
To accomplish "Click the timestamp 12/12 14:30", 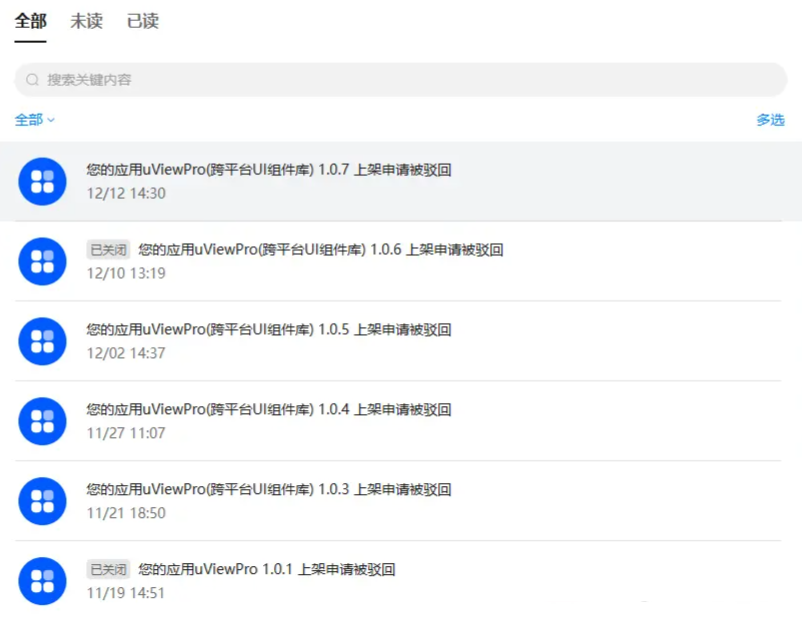I will pyautogui.click(x=126, y=193).
